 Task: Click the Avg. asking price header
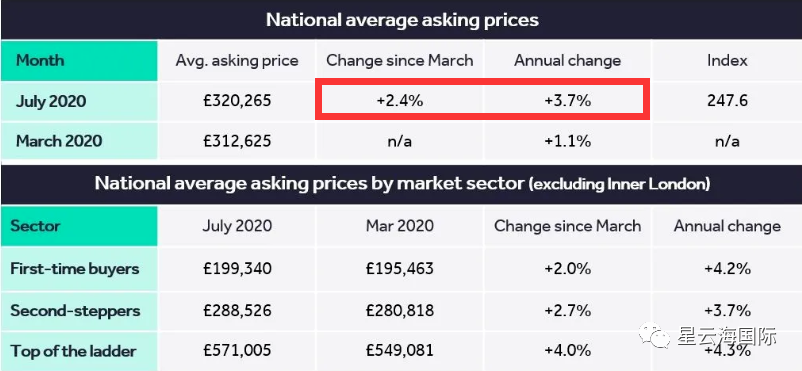tap(237, 60)
